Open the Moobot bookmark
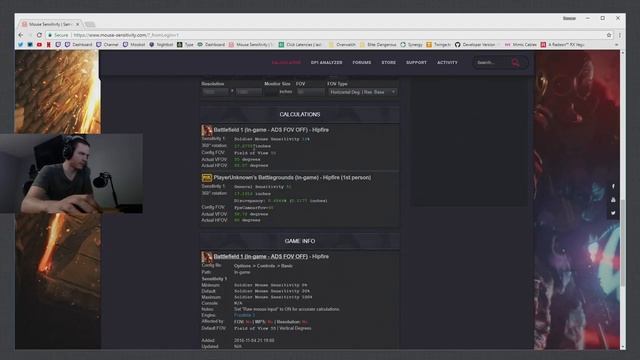The image size is (640, 360). (134, 44)
